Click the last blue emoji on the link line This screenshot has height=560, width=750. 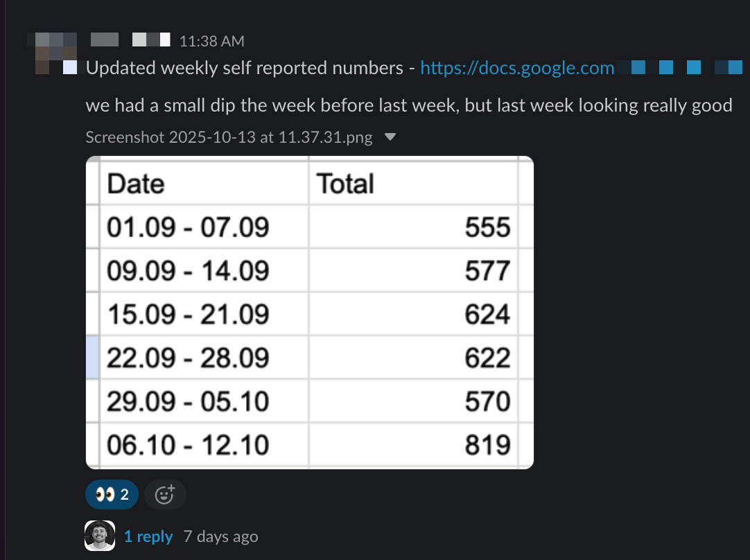click(734, 67)
